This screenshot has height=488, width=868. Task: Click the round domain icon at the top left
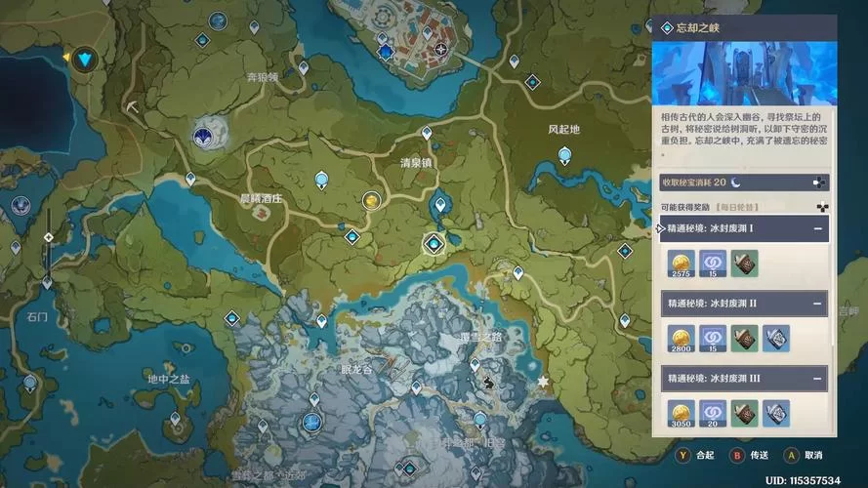(218, 21)
